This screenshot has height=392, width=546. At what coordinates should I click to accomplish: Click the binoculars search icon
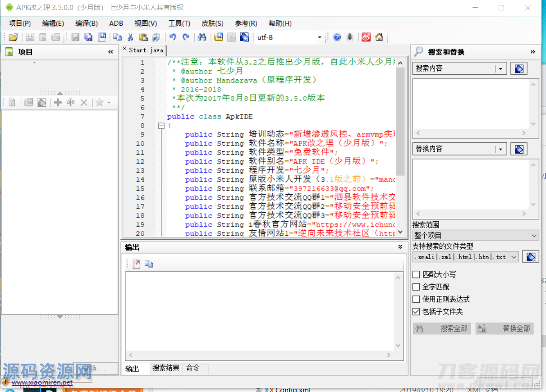[x=202, y=37]
